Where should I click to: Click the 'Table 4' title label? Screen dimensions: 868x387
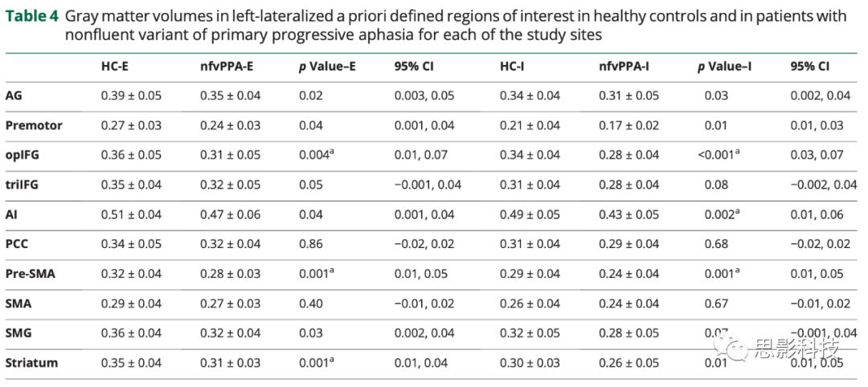[31, 16]
